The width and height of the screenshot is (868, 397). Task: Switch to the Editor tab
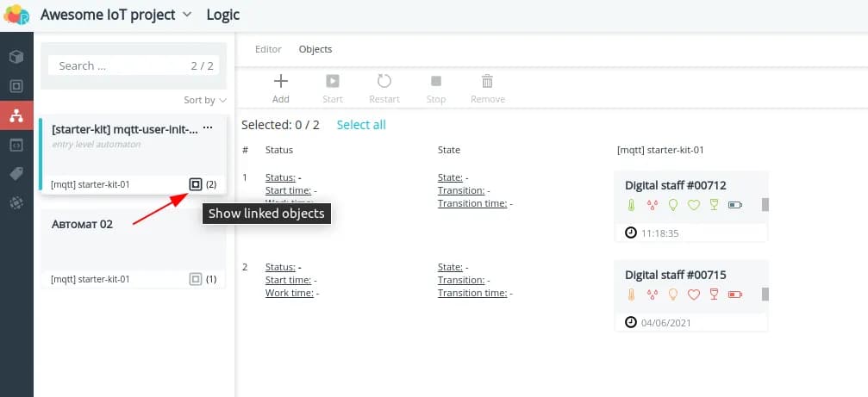tap(268, 49)
